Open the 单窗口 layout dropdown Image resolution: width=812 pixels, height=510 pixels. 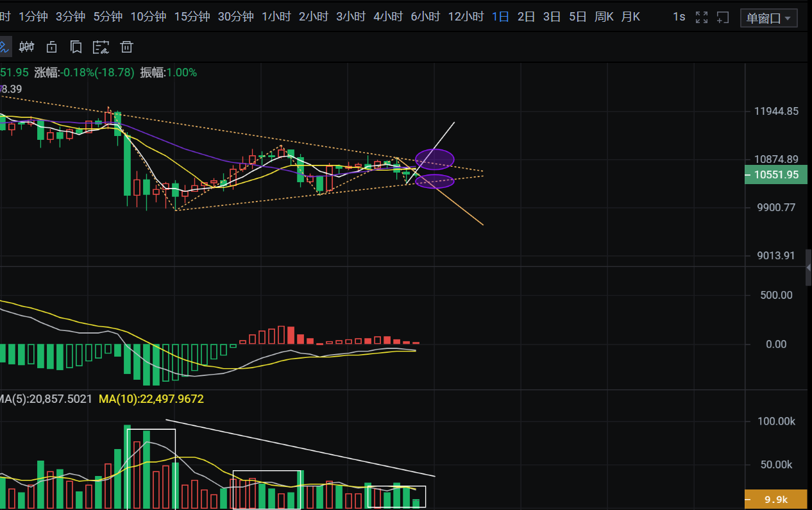[x=768, y=18]
